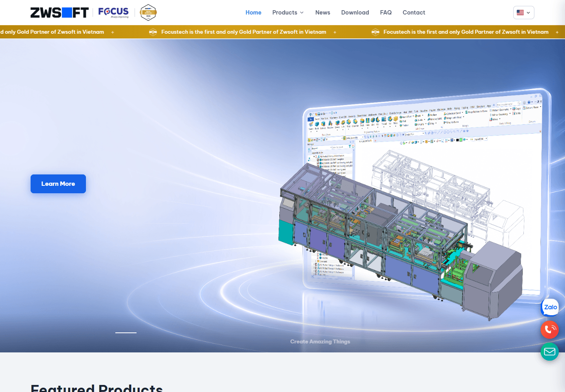Select the white slide indicator line
Image resolution: width=565 pixels, height=392 pixels.
click(126, 333)
